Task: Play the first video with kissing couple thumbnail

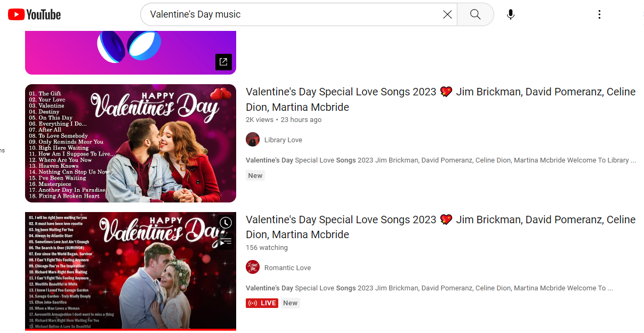Action: pyautogui.click(x=131, y=143)
